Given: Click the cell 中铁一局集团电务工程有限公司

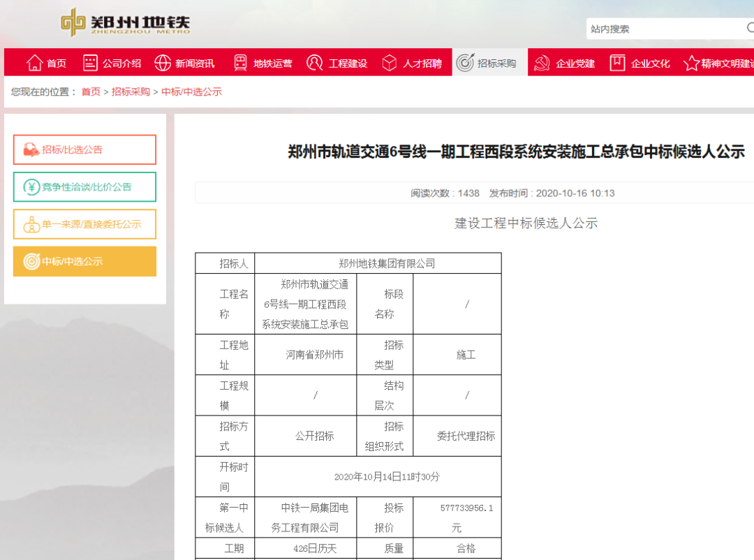Looking at the screenshot, I should coord(305,517).
